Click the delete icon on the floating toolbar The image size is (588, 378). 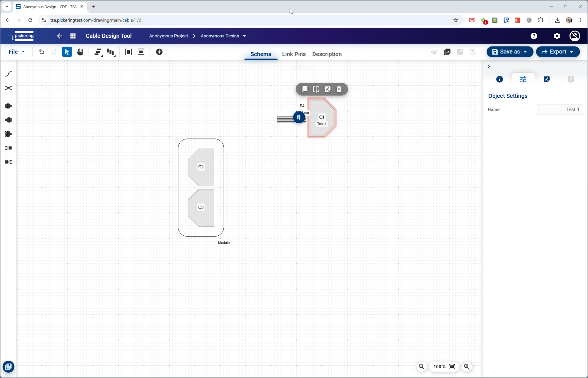point(339,89)
